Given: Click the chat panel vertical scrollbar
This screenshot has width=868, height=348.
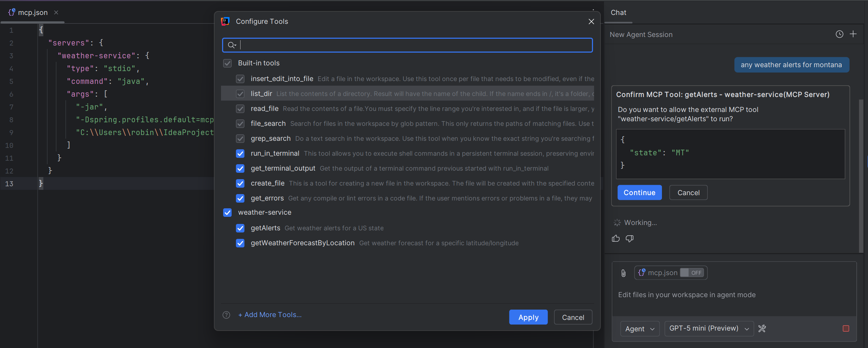Looking at the screenshot, I should (x=861, y=176).
